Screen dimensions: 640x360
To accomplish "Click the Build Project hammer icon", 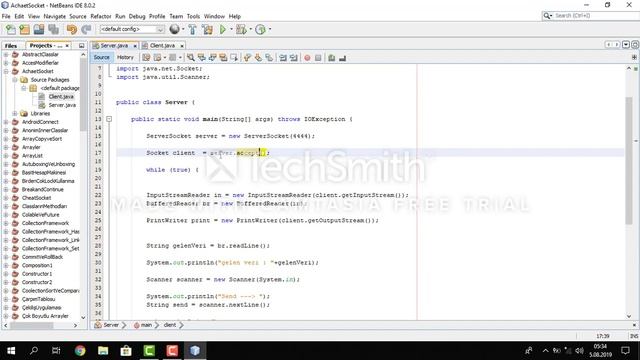I will [x=193, y=29].
